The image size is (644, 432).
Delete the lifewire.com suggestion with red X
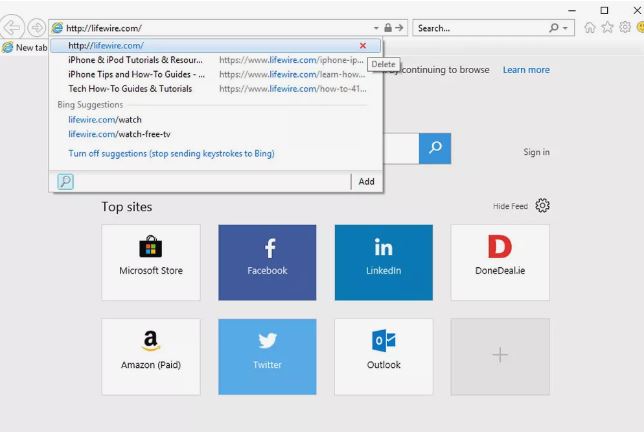[x=363, y=46]
